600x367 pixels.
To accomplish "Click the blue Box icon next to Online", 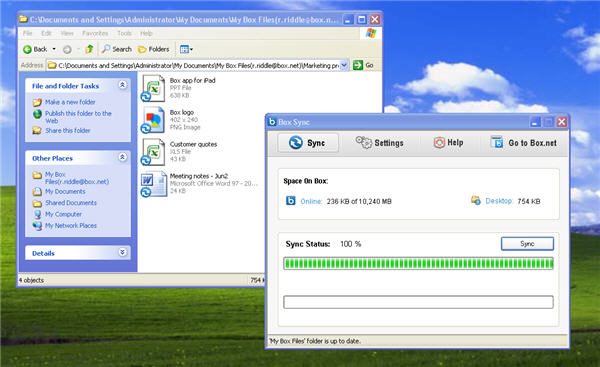I will click(290, 201).
